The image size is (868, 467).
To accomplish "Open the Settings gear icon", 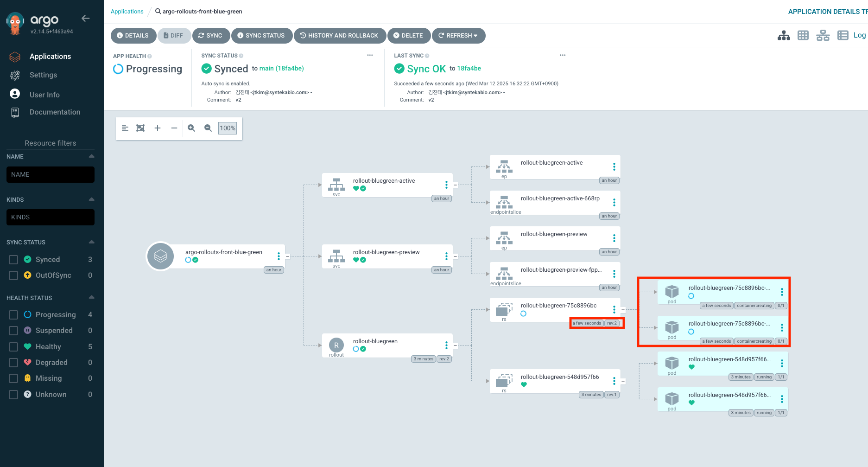I will [15, 75].
